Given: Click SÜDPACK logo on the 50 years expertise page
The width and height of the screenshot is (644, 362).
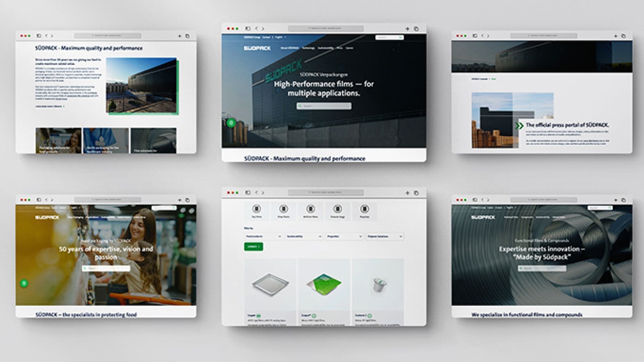Looking at the screenshot, I should [x=47, y=217].
